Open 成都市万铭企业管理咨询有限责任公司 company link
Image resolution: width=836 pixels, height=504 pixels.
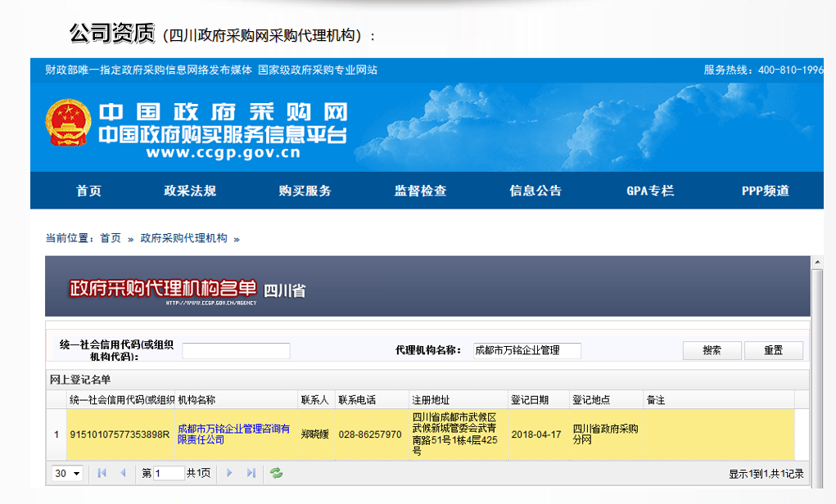click(233, 434)
